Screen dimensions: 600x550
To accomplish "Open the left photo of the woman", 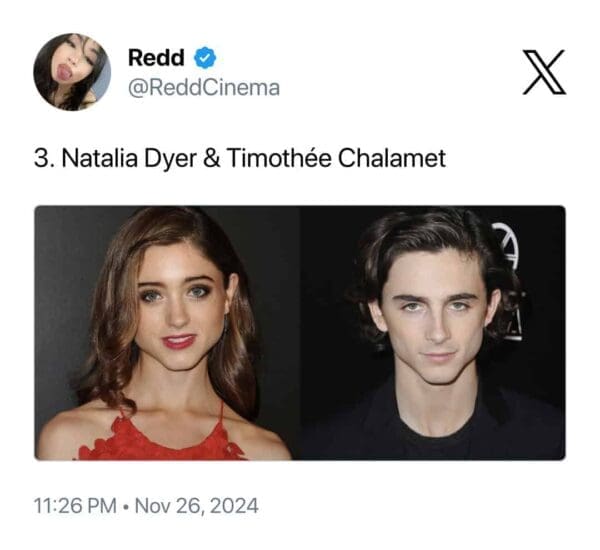I will point(167,332).
